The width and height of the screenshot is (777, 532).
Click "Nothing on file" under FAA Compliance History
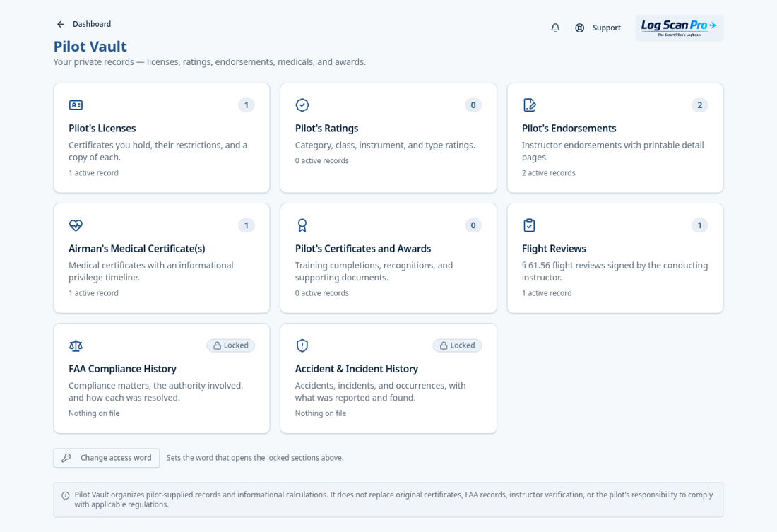pyautogui.click(x=94, y=413)
